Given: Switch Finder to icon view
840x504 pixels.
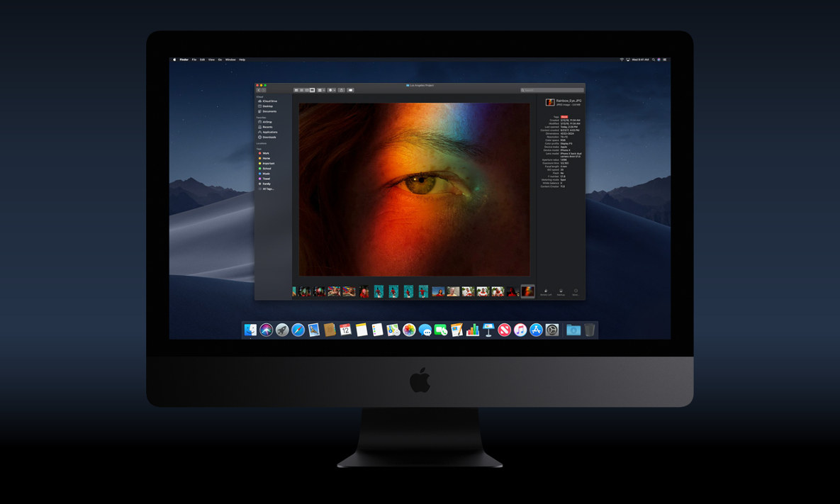Looking at the screenshot, I should click(296, 90).
